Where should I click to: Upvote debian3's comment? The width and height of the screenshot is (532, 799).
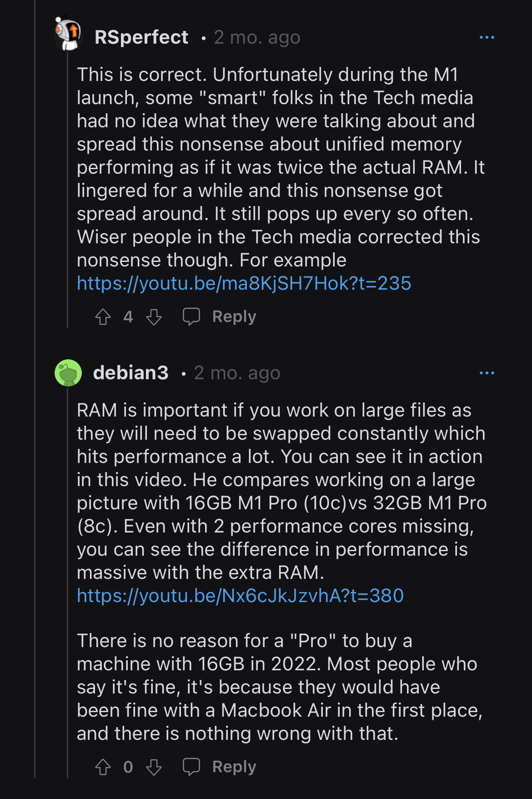(x=103, y=767)
